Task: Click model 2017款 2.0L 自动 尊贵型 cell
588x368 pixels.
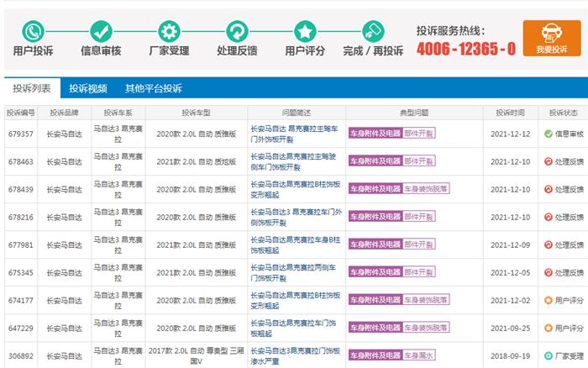Action: [196, 356]
